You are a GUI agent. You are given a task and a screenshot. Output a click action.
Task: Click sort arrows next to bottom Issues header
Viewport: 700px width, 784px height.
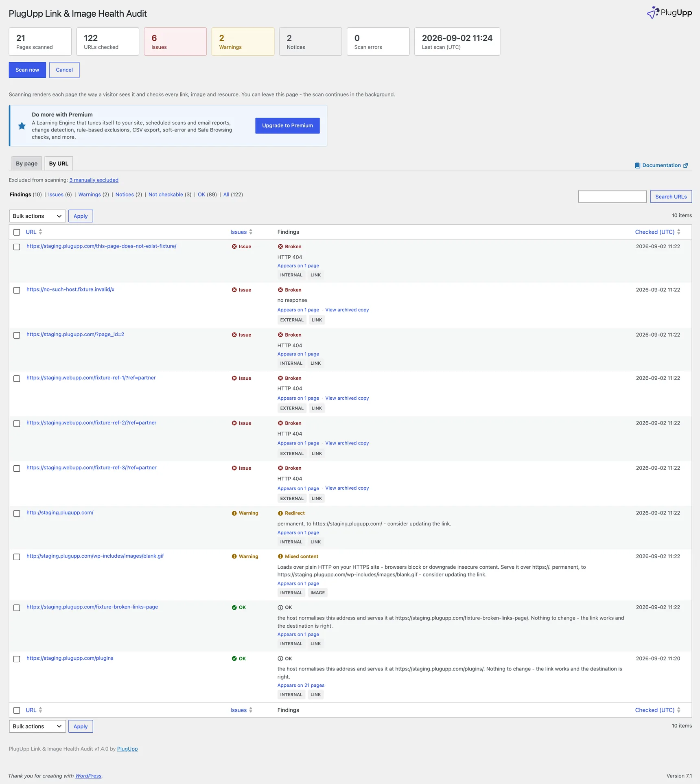(x=251, y=710)
